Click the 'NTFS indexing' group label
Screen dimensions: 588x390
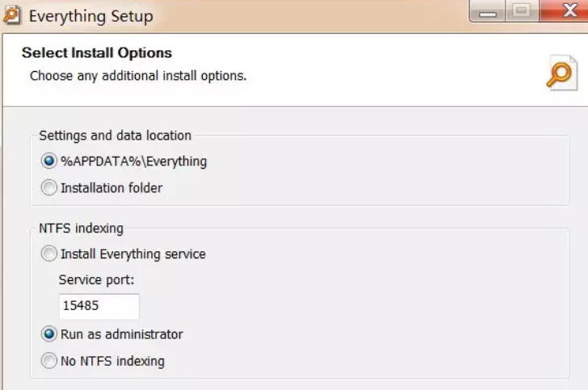81,228
